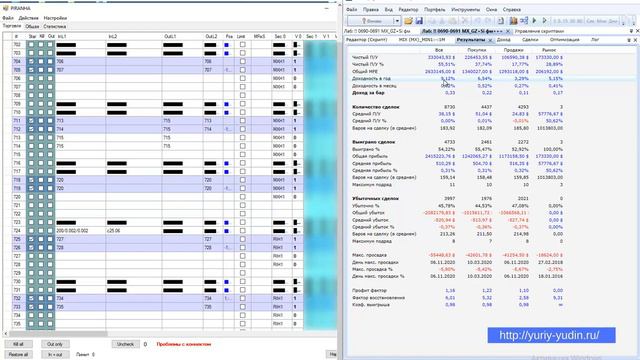Click 'Управление скриптами' panel title
Image resolution: width=640 pixels, height=360 pixels.
click(539, 31)
